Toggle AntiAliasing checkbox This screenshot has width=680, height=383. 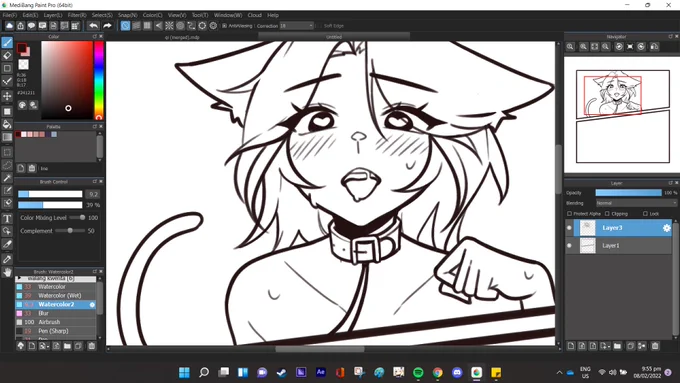(x=225, y=26)
